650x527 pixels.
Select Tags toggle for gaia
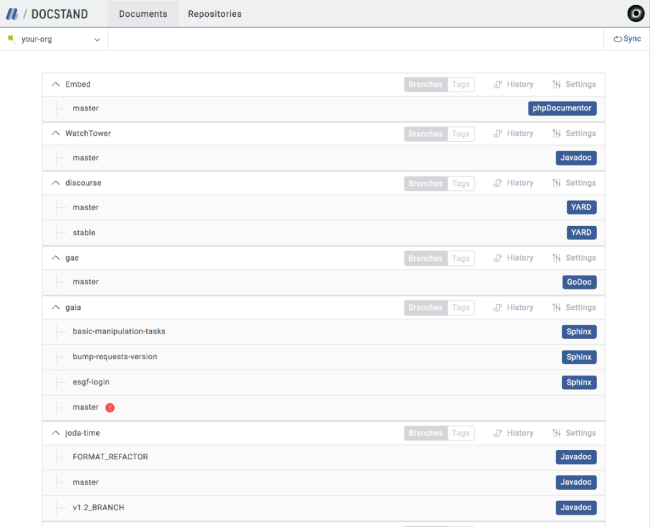click(461, 308)
